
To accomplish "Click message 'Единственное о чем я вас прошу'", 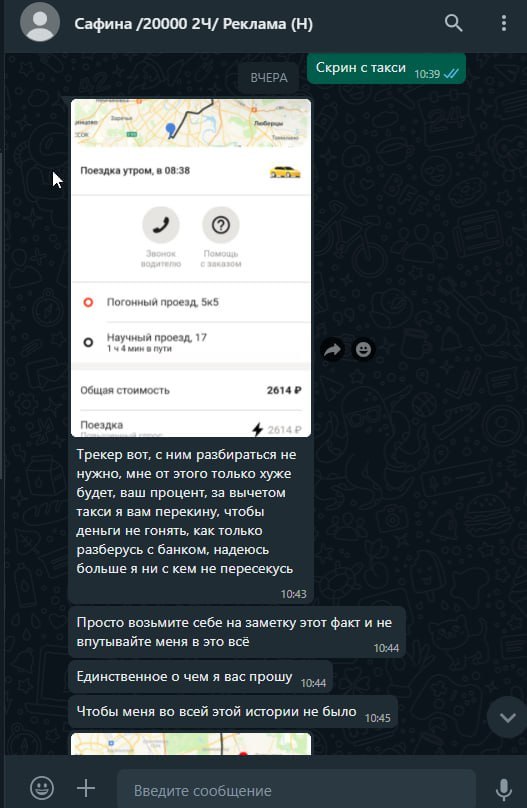I will [x=200, y=677].
